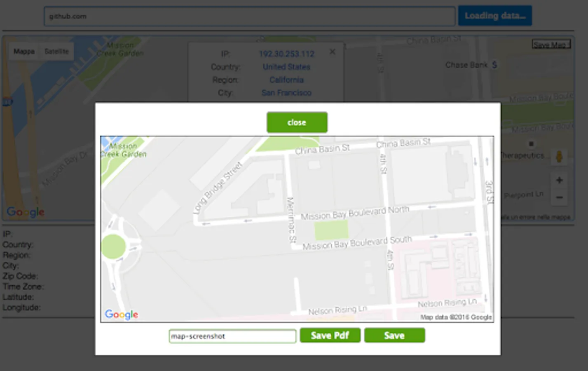Click the green roundabout on map preview
The height and width of the screenshot is (371, 588).
click(x=112, y=247)
